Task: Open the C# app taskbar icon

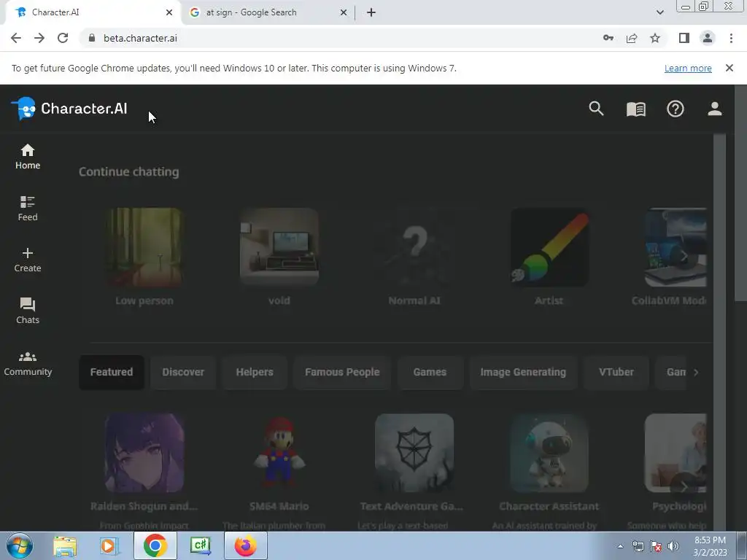Action: (200, 545)
